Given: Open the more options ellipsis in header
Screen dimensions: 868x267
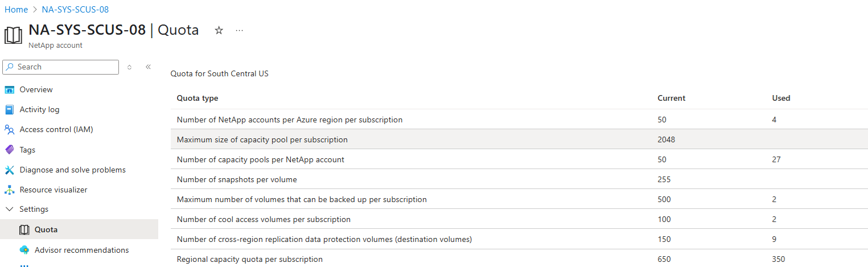Looking at the screenshot, I should (x=239, y=31).
